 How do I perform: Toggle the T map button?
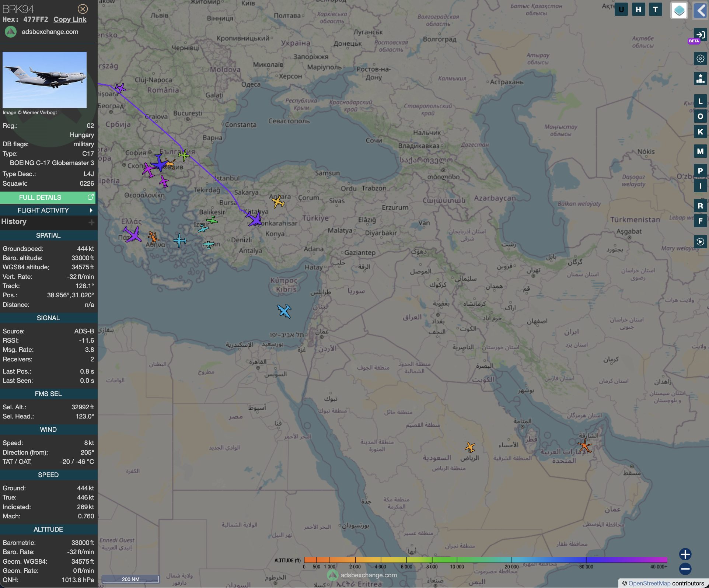coord(655,10)
